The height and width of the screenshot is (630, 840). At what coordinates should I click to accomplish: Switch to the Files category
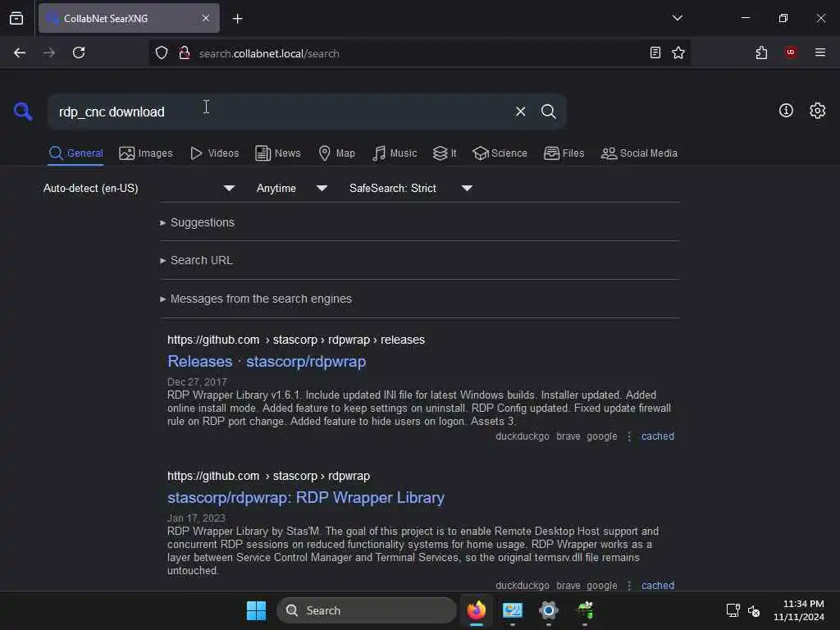pyautogui.click(x=564, y=153)
